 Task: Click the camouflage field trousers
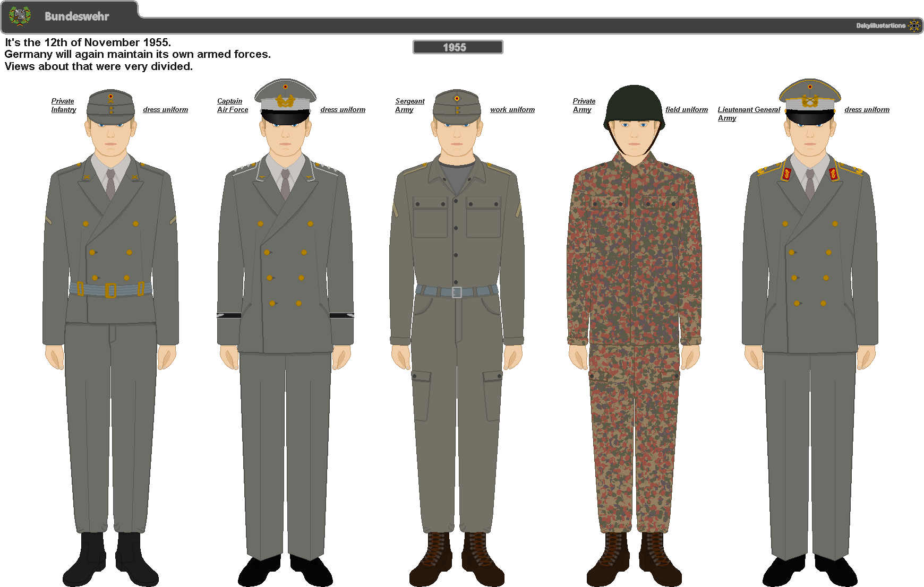[x=634, y=438]
